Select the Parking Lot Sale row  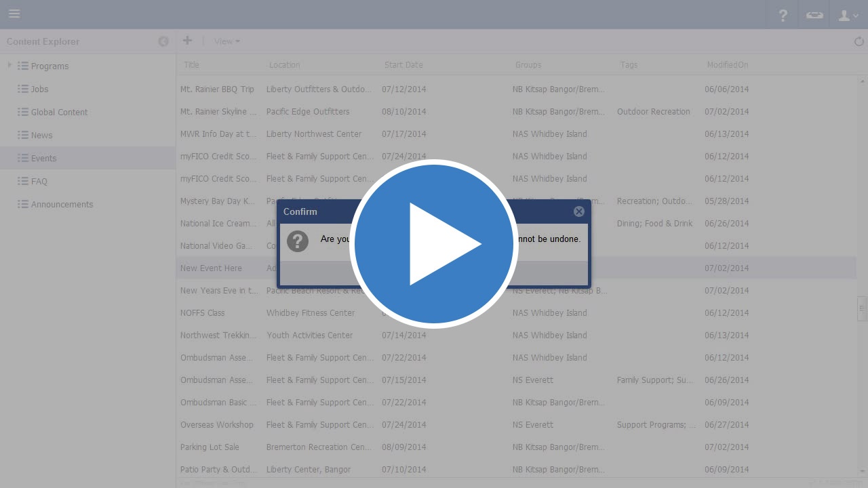[210, 447]
